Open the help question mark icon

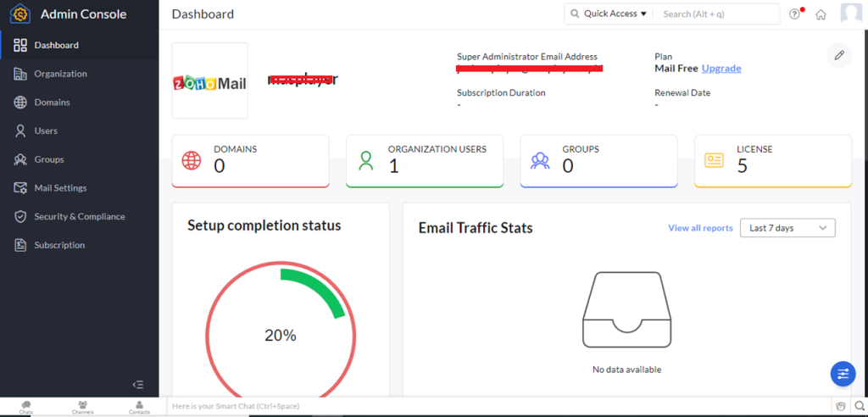coord(795,14)
